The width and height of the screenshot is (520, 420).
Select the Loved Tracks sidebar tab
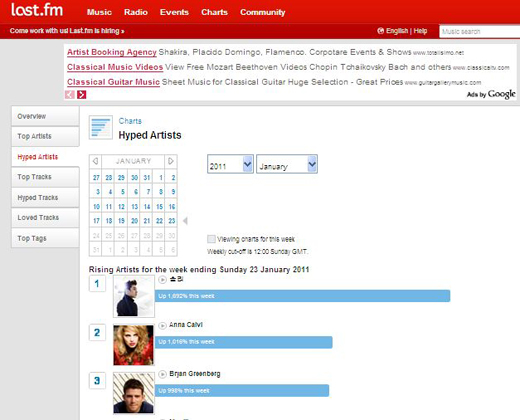point(45,218)
